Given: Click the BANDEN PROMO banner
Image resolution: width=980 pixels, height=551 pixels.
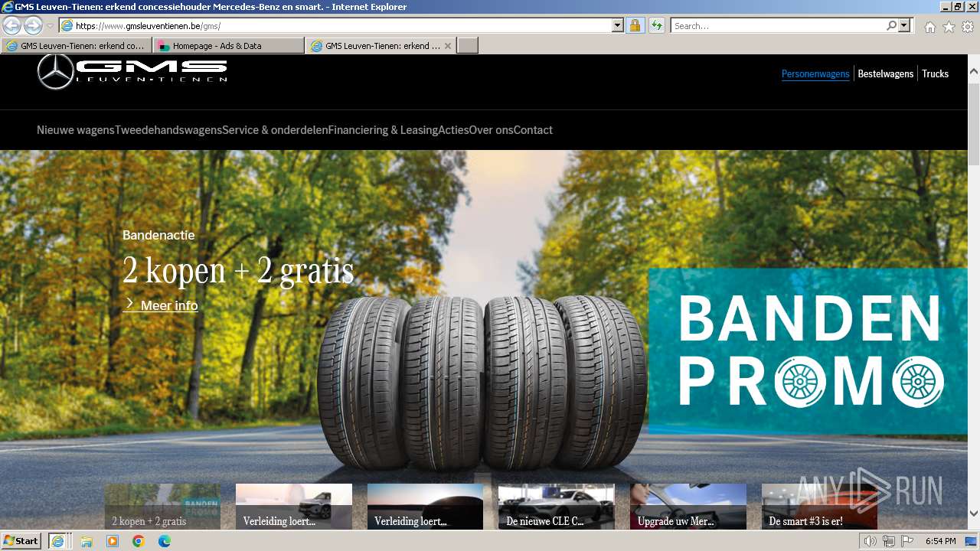Looking at the screenshot, I should pos(808,351).
